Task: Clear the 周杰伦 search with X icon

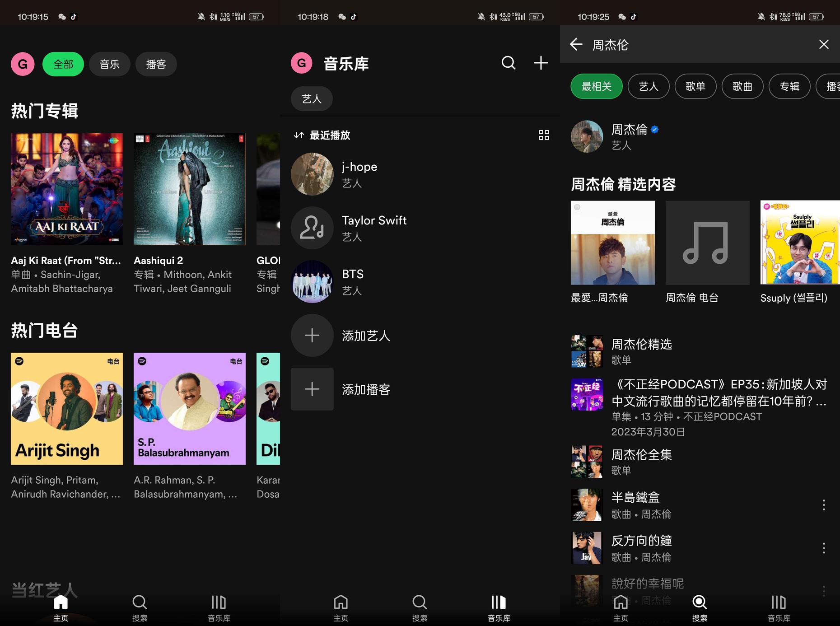Action: point(824,44)
